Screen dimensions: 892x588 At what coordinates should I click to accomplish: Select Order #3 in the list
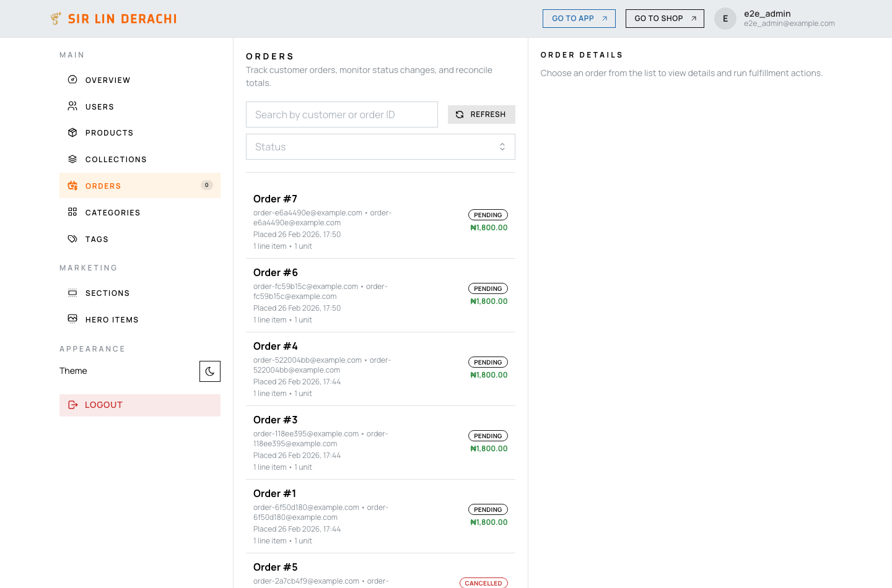point(380,443)
